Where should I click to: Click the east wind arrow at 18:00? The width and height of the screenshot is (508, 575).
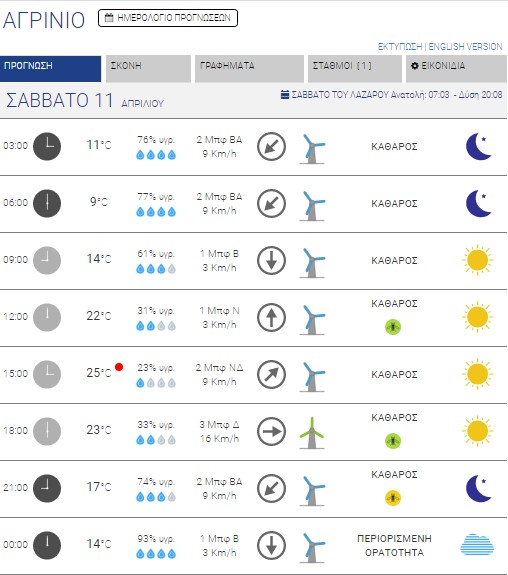pos(271,431)
